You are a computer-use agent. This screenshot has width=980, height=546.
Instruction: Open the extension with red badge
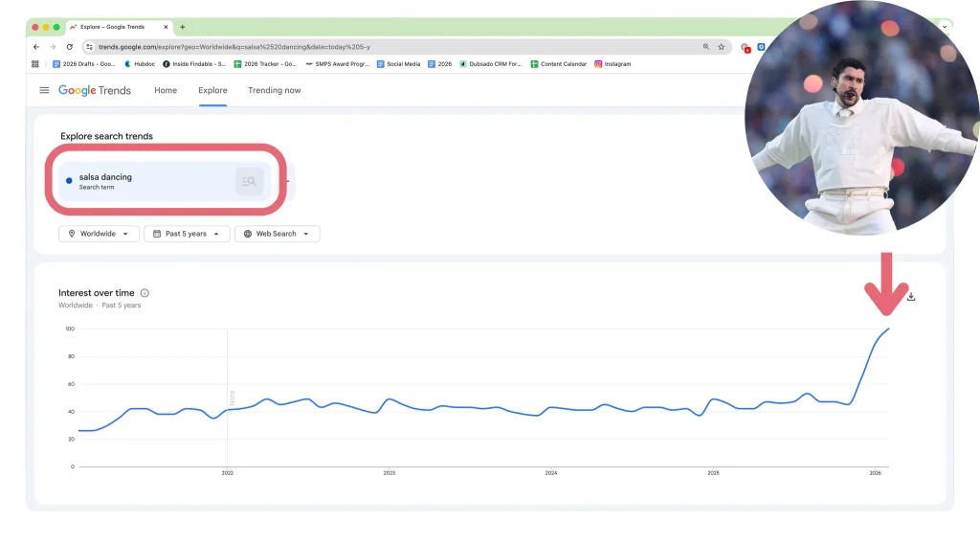click(745, 48)
